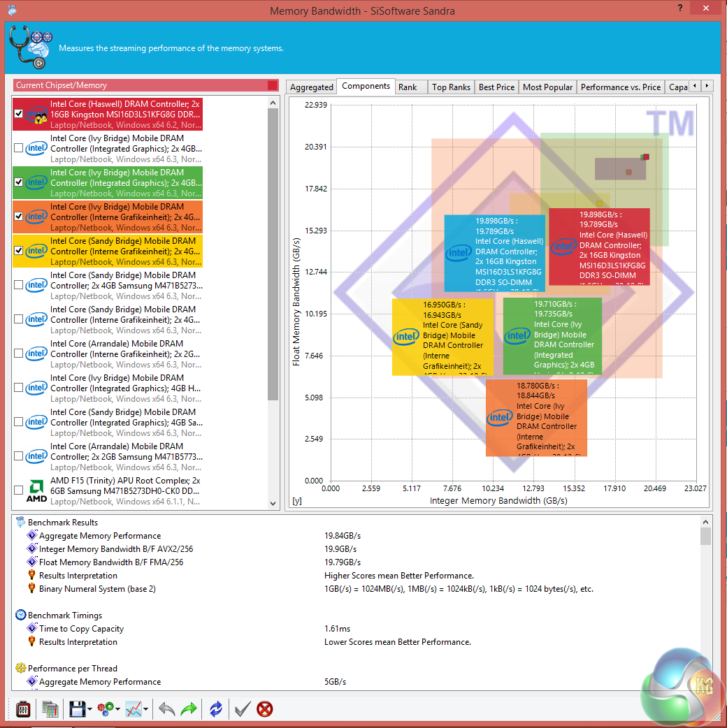
Task: Click the copy charts/report icon in bottom toolbar
Action: [x=50, y=709]
